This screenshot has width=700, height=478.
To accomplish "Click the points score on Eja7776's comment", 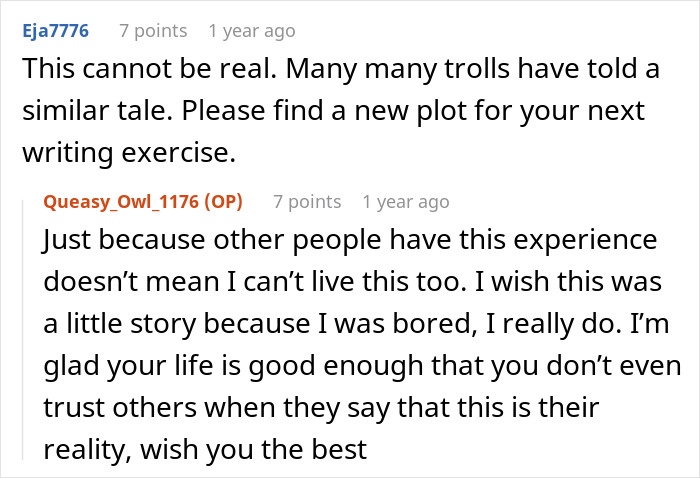I will click(x=153, y=31).
